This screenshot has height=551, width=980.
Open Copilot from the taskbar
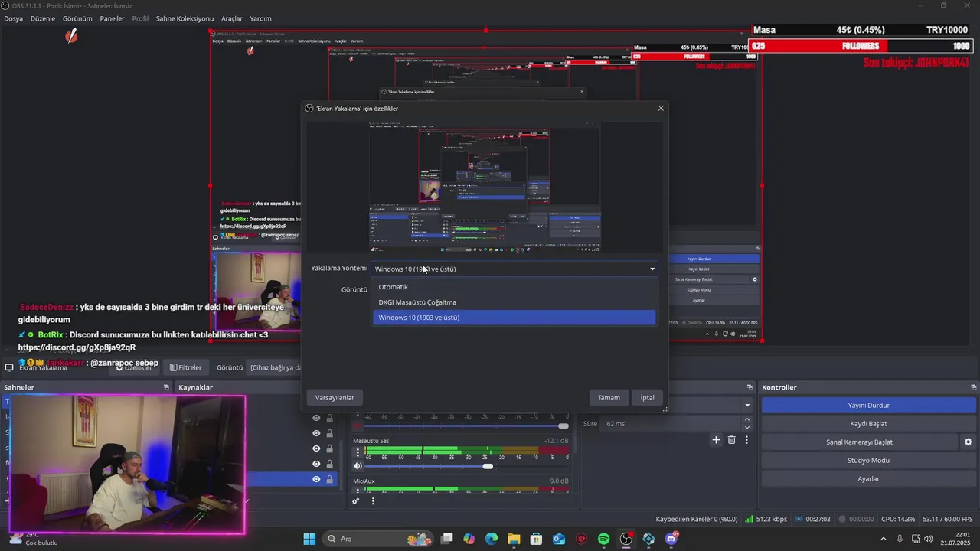(469, 539)
